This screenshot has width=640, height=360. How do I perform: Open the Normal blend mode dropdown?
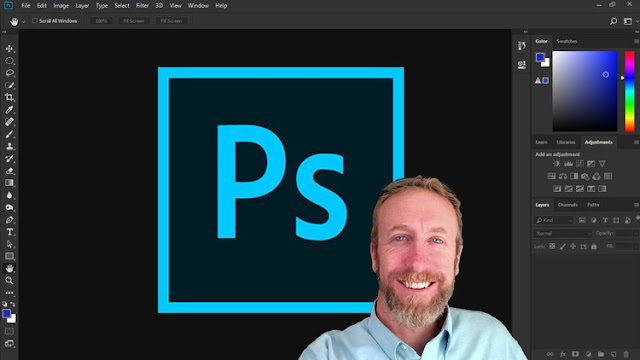pyautogui.click(x=562, y=233)
